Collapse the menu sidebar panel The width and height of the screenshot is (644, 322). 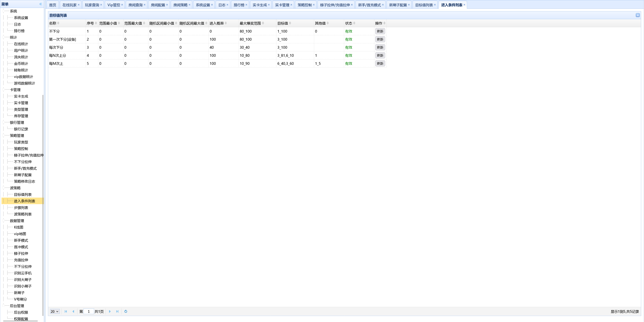pos(40,4)
